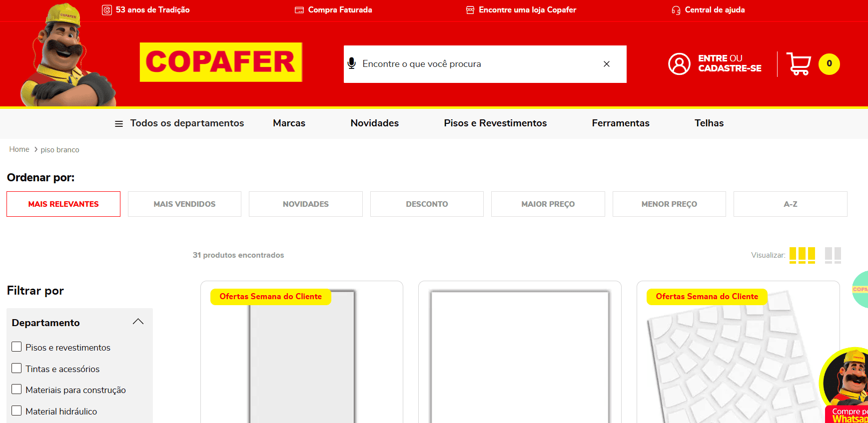Switch to three-column grid view icon
The width and height of the screenshot is (868, 423).
(802, 255)
